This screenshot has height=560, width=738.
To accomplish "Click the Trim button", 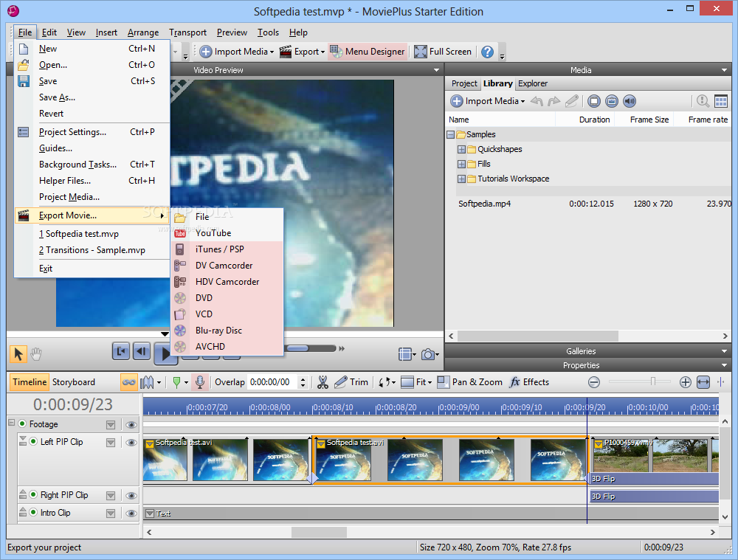I will (351, 382).
